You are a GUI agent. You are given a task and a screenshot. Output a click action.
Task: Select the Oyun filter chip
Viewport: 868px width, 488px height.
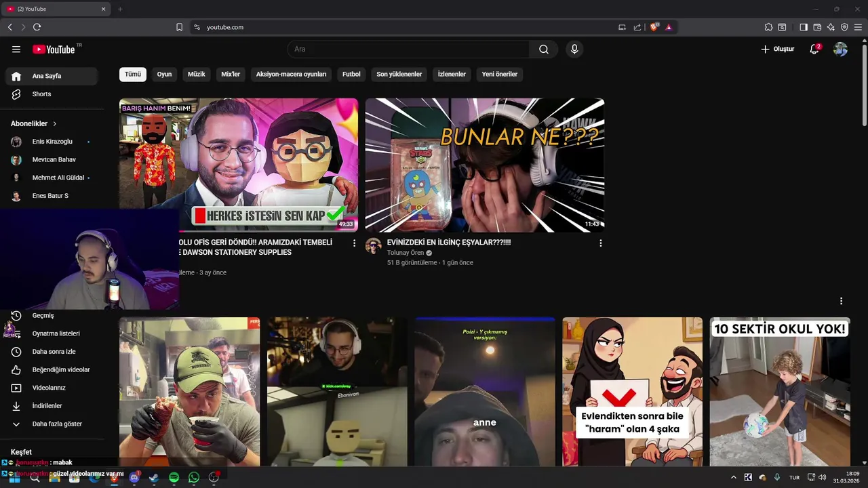click(165, 75)
